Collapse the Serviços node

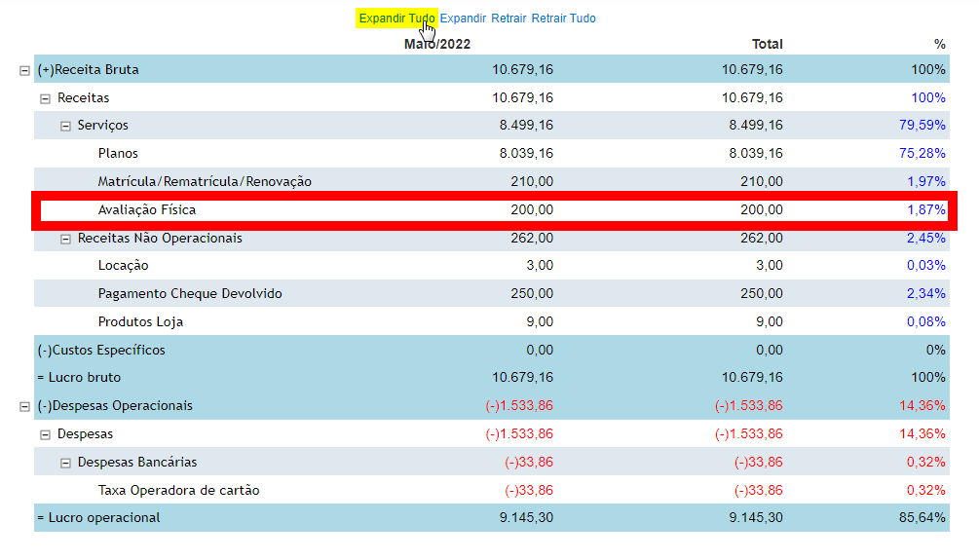(65, 126)
